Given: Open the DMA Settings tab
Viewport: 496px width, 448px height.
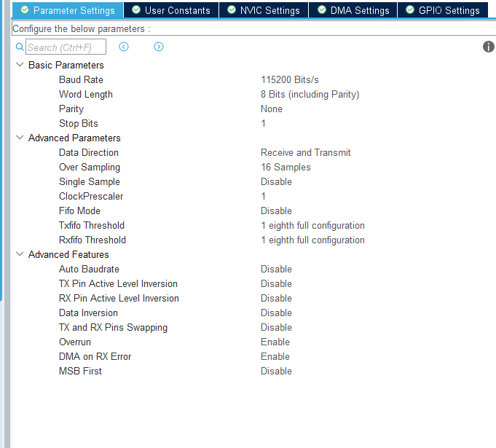Looking at the screenshot, I should click(x=353, y=10).
